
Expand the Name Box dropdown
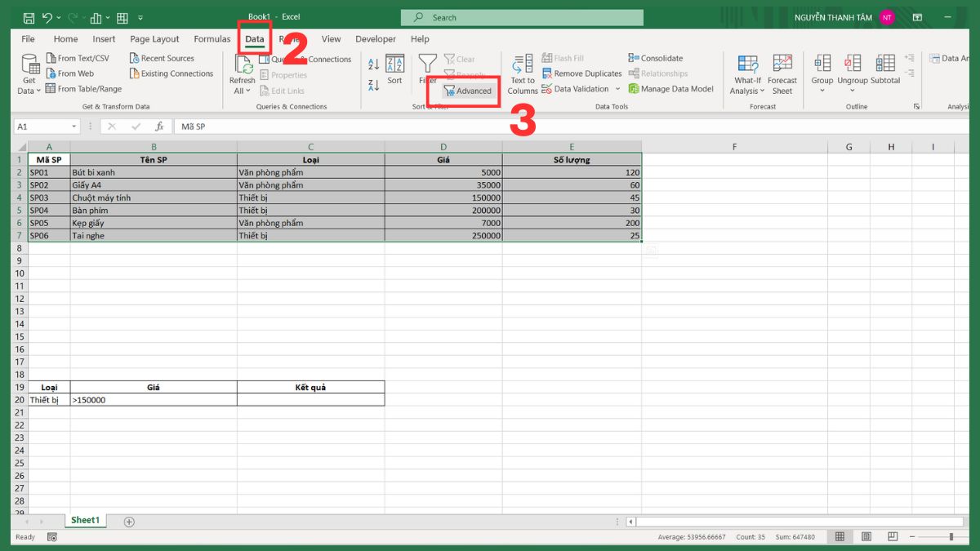pos(73,127)
